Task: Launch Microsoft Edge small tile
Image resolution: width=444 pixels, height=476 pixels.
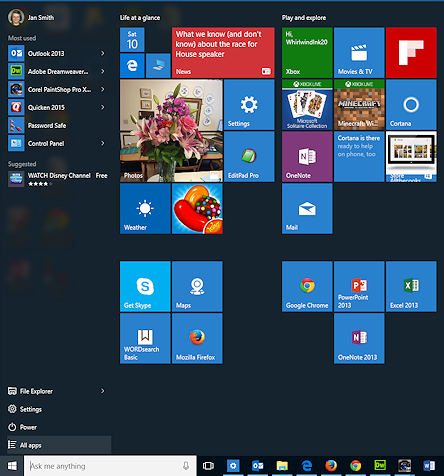Action: (x=132, y=66)
